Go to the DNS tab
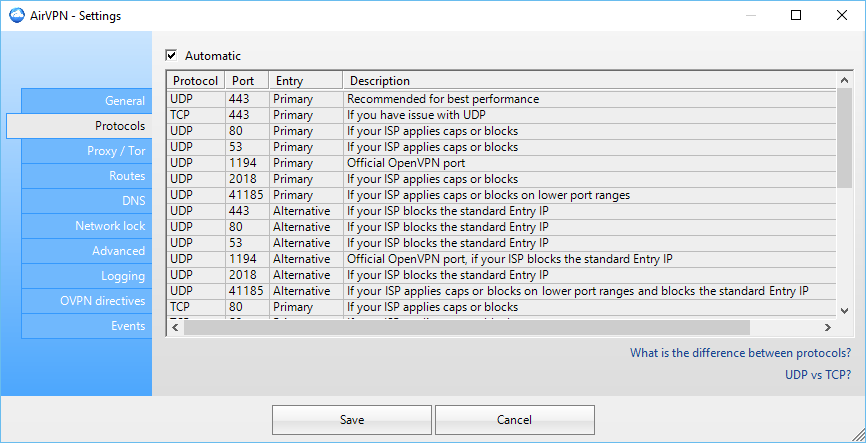866x443 pixels. 87,201
